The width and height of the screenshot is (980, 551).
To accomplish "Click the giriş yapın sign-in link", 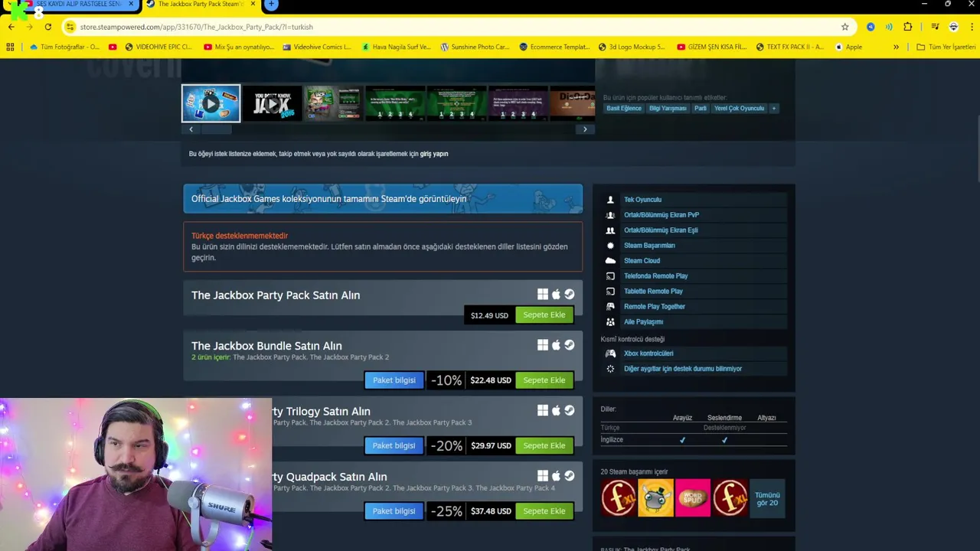I will (434, 154).
